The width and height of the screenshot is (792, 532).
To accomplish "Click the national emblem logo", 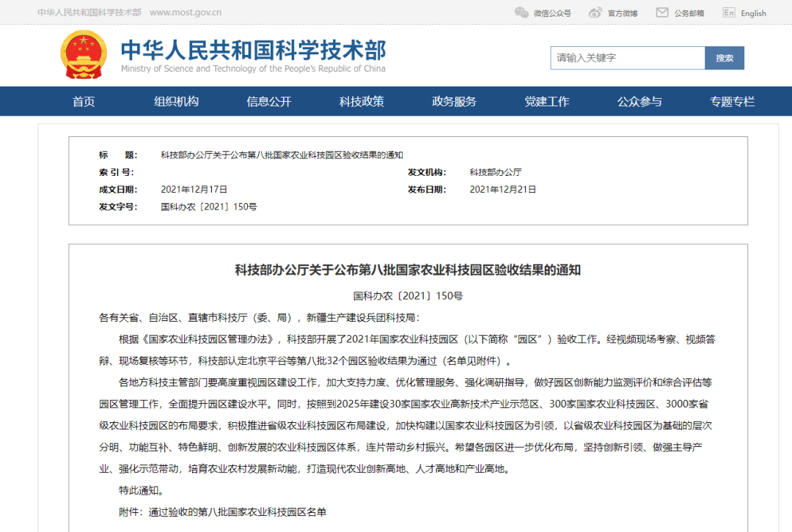I will [84, 54].
